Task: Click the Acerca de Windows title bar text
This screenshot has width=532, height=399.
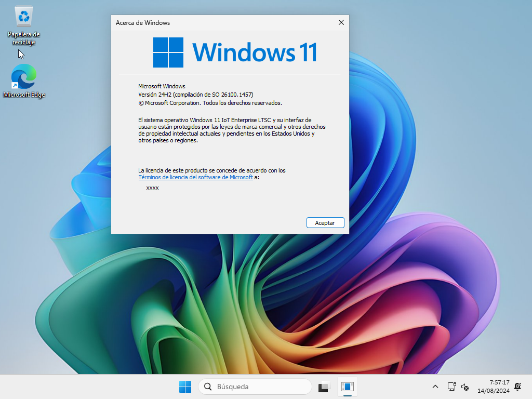Action: pos(143,23)
